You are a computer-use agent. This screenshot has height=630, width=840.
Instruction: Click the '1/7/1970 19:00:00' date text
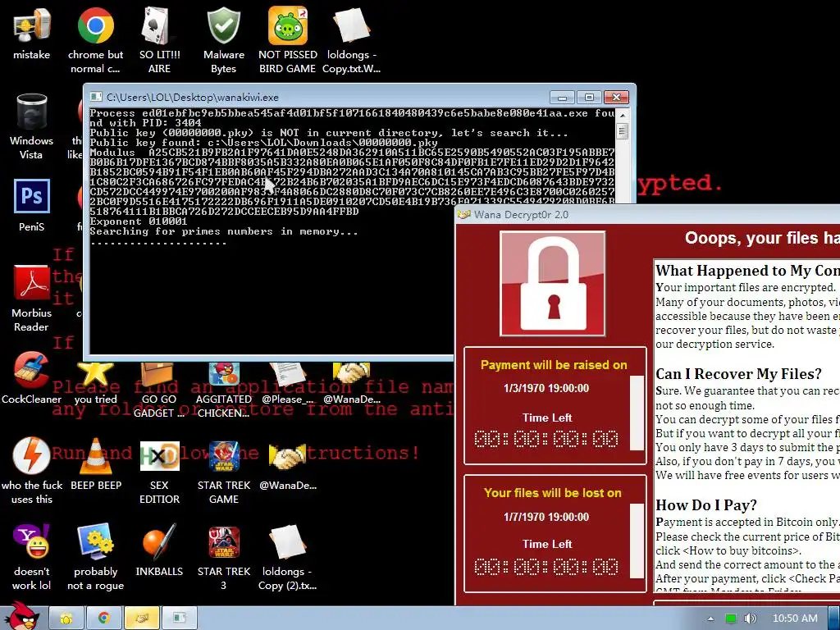(546, 517)
